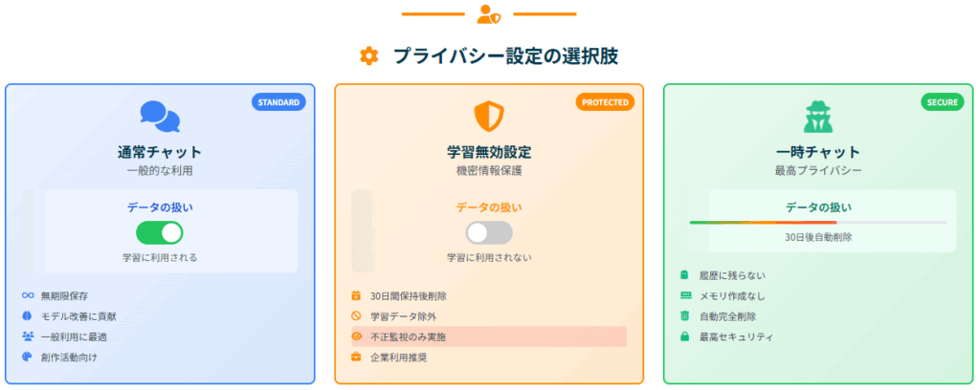
Task: Click the trash icon next to 自動完全削除
Action: pyautogui.click(x=685, y=316)
